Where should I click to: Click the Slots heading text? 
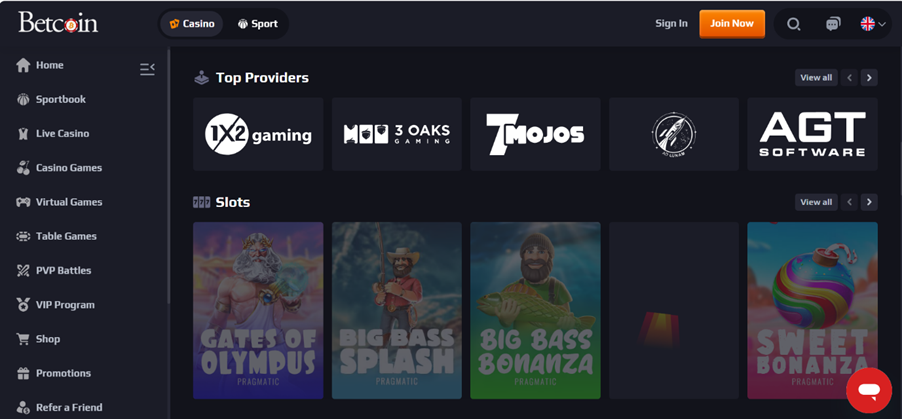click(x=233, y=203)
